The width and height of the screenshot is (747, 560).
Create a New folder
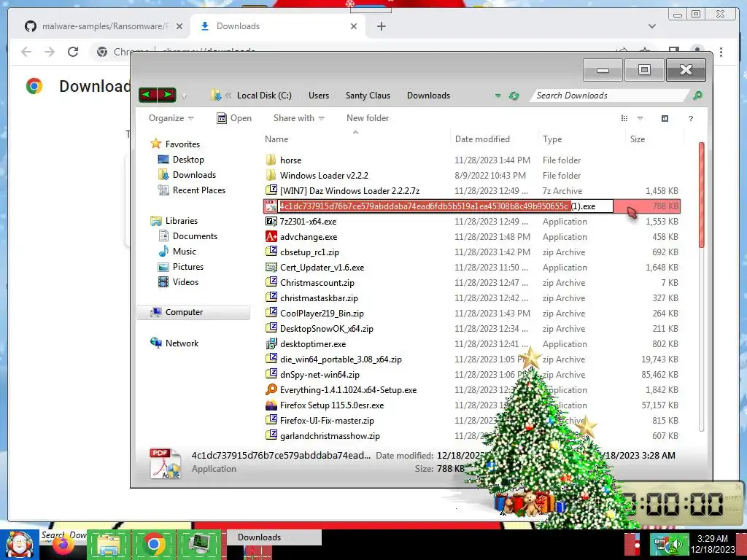[368, 118]
